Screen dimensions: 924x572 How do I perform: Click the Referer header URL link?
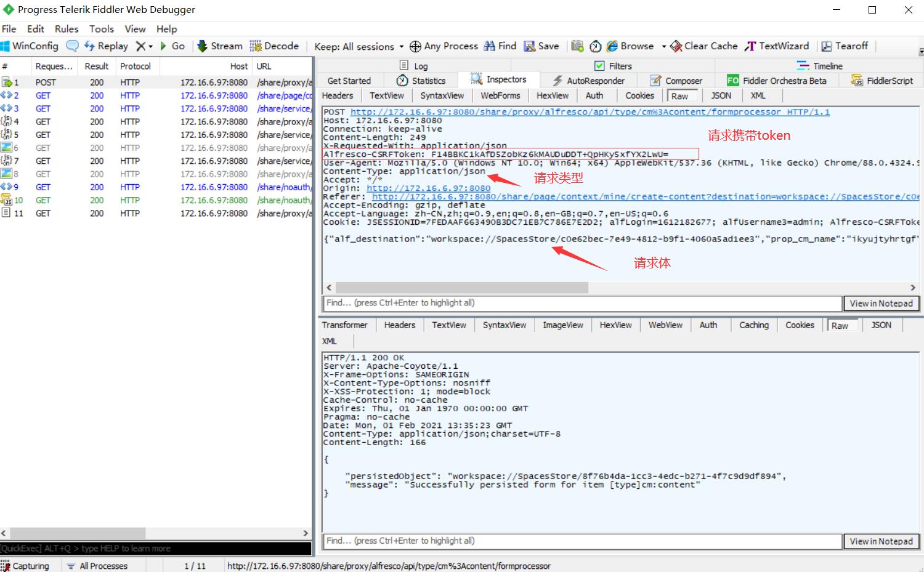click(646, 197)
